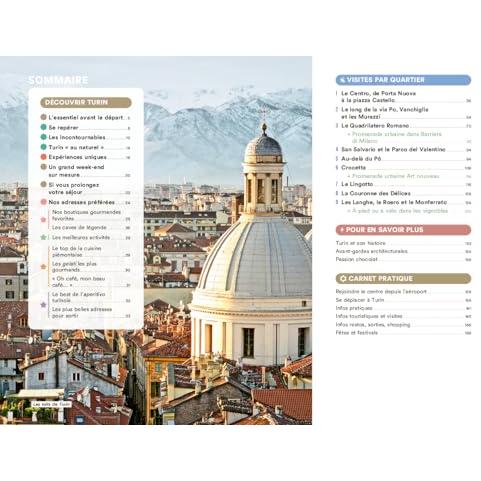Click the pink bullet beside Nos adresses préférées
This screenshot has width=481, height=481.
click(43, 202)
